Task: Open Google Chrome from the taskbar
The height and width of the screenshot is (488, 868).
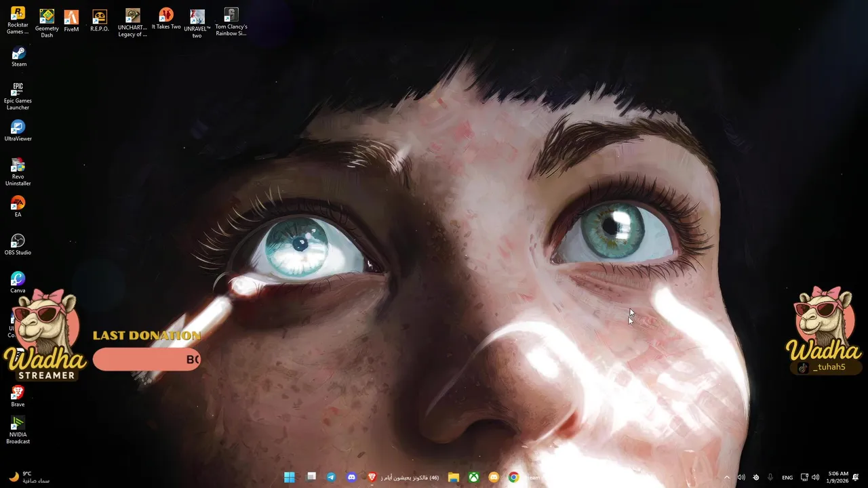Action: pyautogui.click(x=513, y=477)
